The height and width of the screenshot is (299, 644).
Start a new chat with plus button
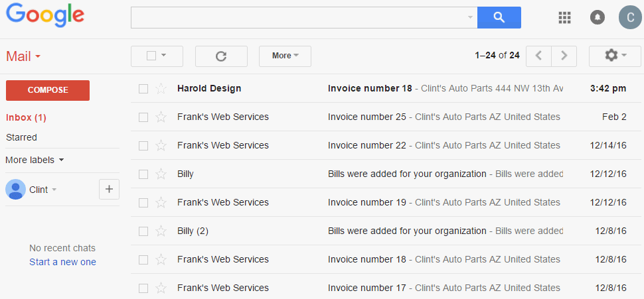point(109,190)
